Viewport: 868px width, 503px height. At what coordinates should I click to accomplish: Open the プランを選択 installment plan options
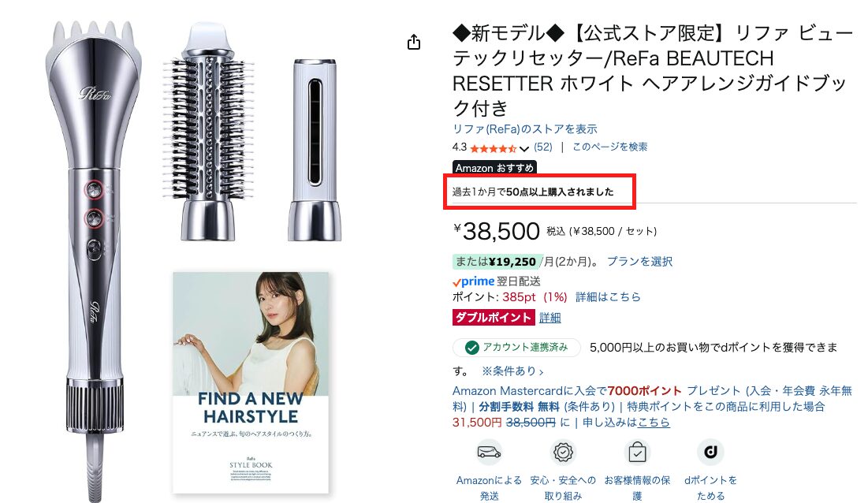coord(639,262)
